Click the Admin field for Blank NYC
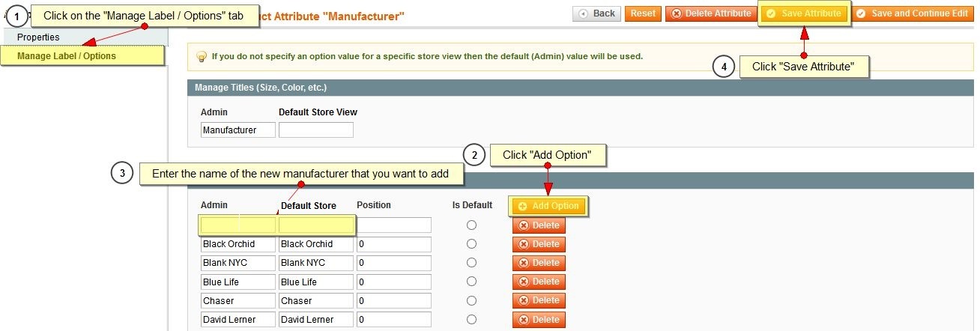Viewport: 980px width, 331px height. click(238, 263)
